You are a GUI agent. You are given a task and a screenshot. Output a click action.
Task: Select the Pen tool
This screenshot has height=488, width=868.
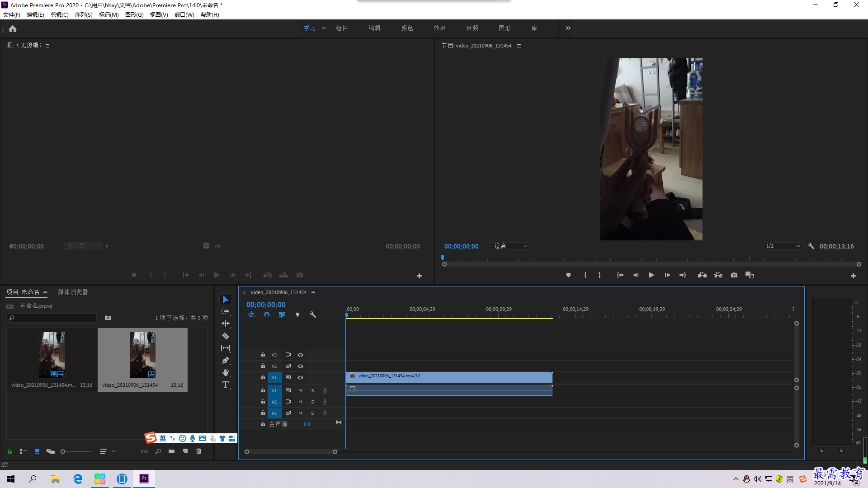[225, 360]
